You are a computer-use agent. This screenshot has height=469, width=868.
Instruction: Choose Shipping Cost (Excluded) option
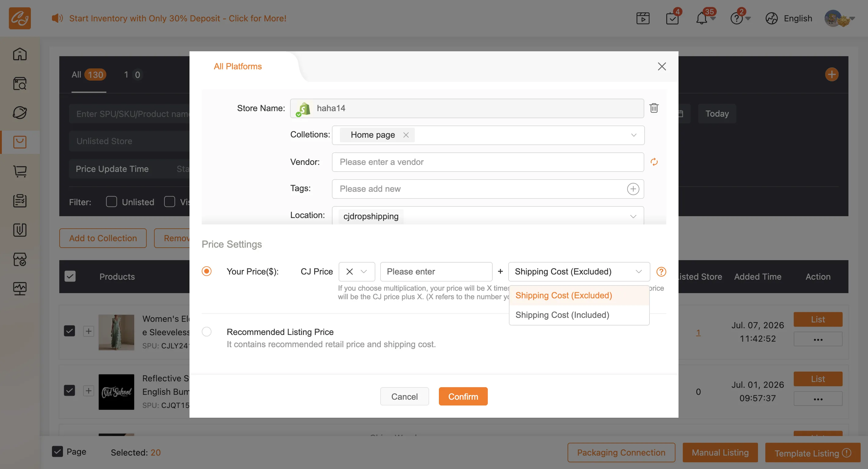pos(579,295)
